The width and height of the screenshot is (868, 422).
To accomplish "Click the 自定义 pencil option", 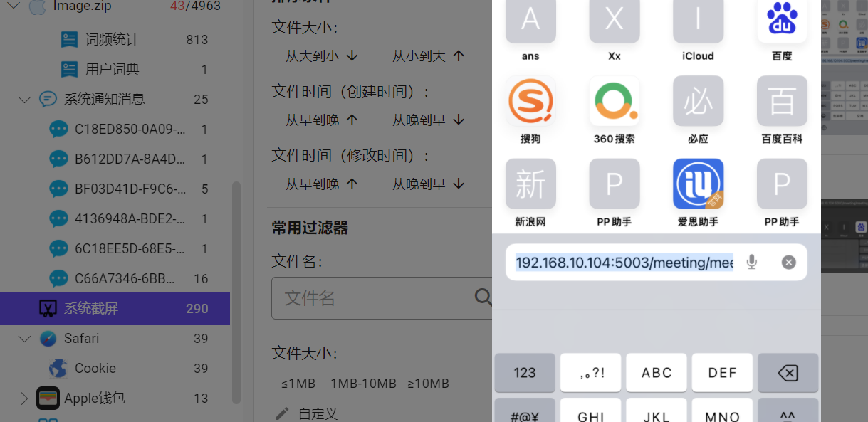I will pos(306,413).
